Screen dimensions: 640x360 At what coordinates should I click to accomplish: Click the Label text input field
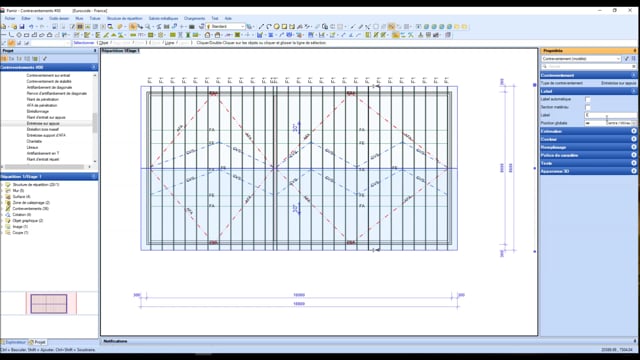(x=610, y=115)
